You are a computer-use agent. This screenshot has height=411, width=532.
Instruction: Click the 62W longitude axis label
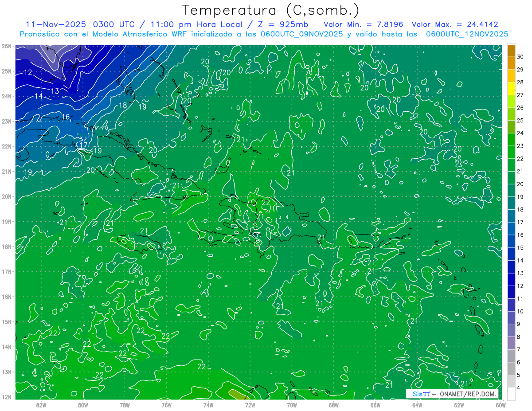pyautogui.click(x=459, y=405)
